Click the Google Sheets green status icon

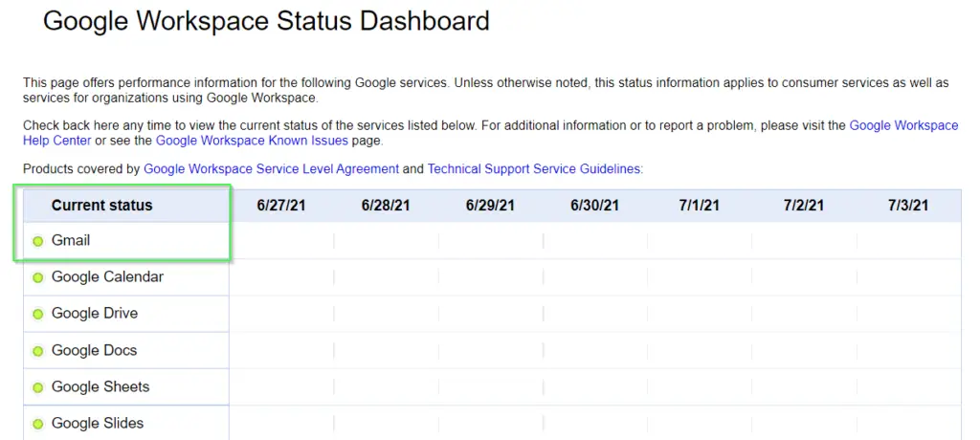38,387
